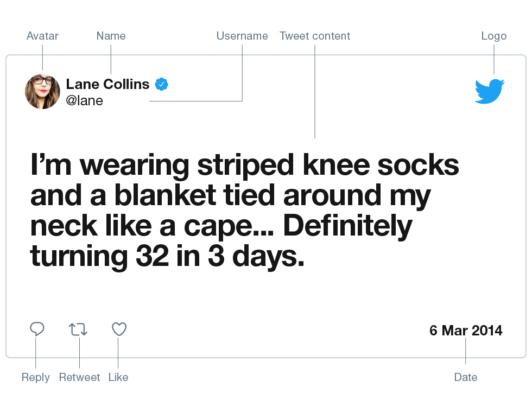The height and width of the screenshot is (413, 532).
Task: Open Lane Collins' avatar photo
Action: 42,92
